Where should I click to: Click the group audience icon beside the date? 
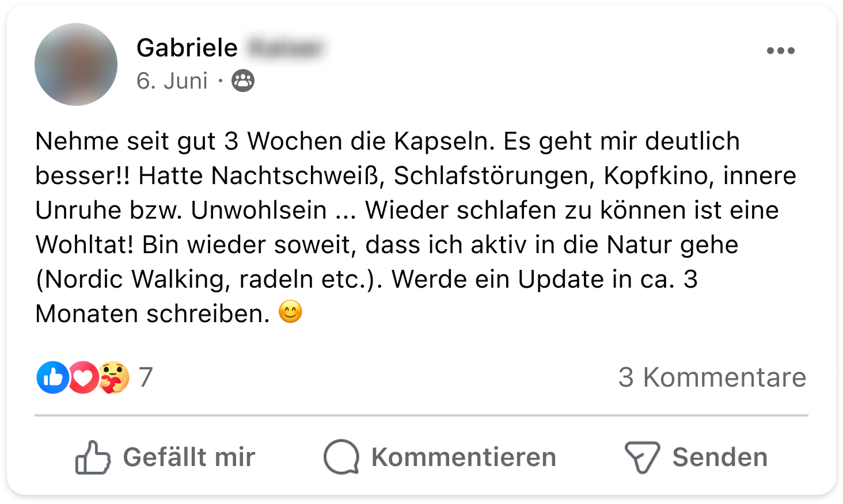[243, 81]
